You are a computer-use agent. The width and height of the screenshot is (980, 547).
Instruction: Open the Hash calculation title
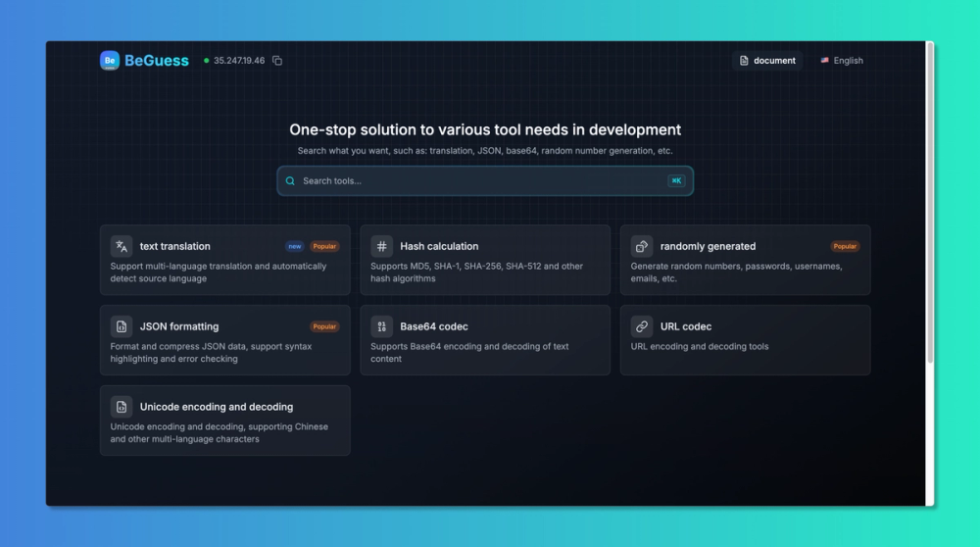439,246
